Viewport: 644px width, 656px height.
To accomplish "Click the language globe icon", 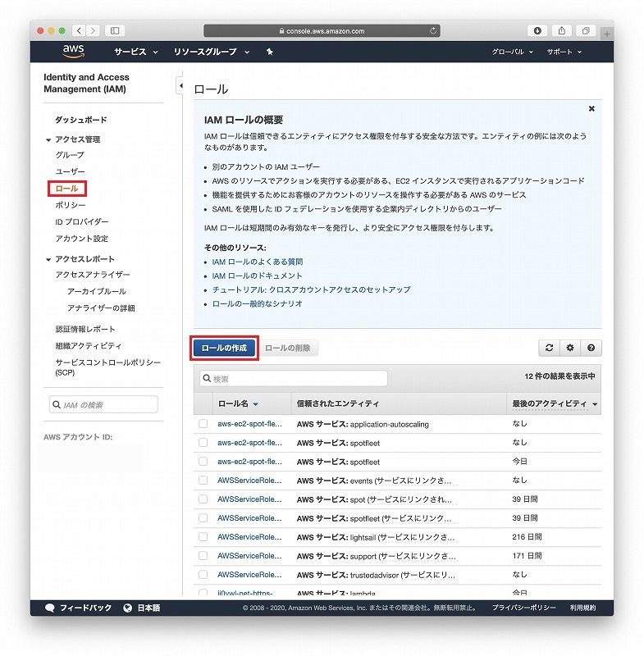I will tap(128, 608).
